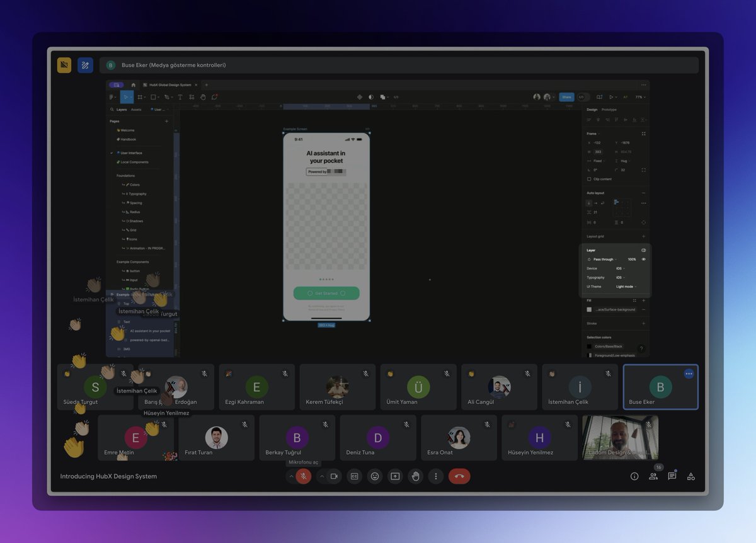Click the three-dot options on Buse Eker tile
The image size is (756, 543).
(689, 374)
